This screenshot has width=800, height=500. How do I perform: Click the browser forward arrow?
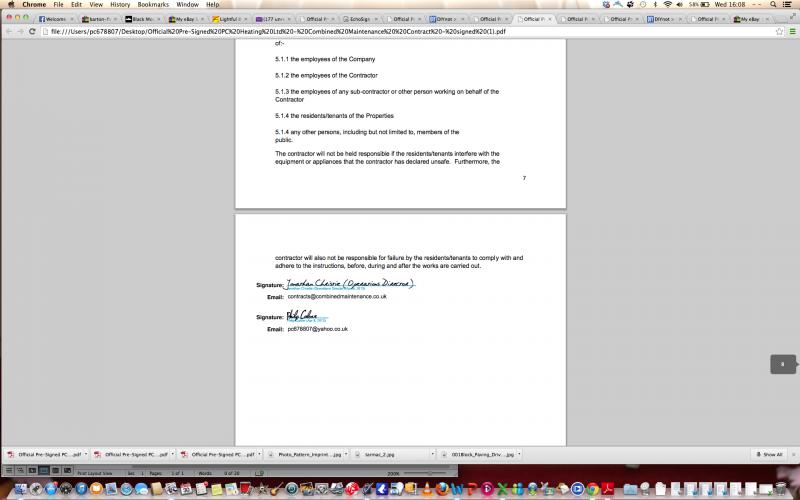click(x=19, y=31)
